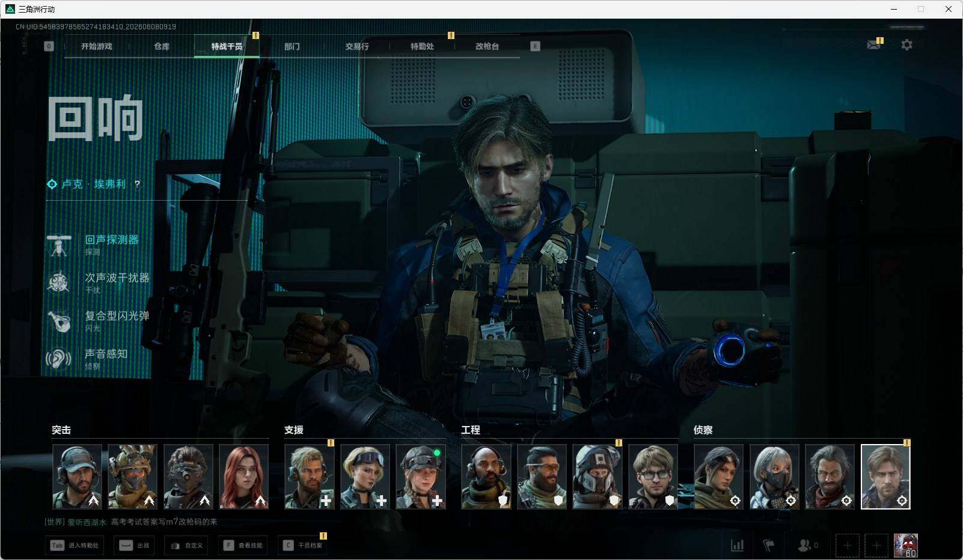Select the bearded blond 支援 operator
Screen dimensions: 963x560
[310, 476]
